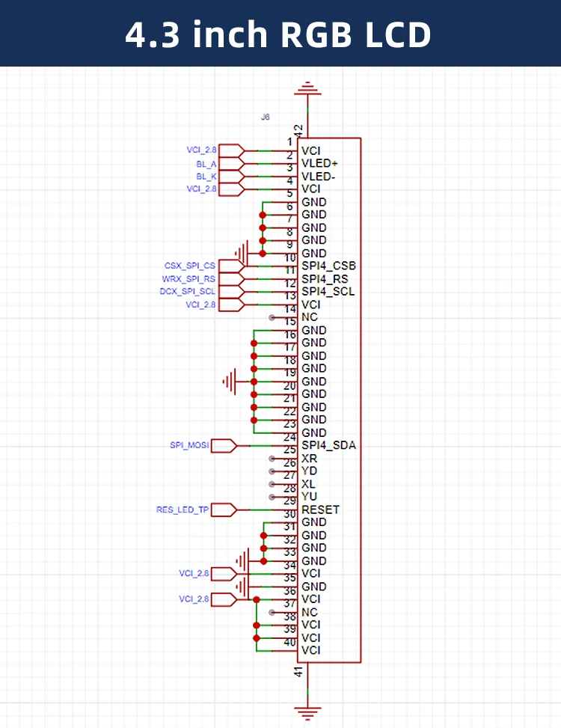Click the no-connect dot on XR pin
Image resolution: width=561 pixels, height=728 pixels.
[272, 459]
